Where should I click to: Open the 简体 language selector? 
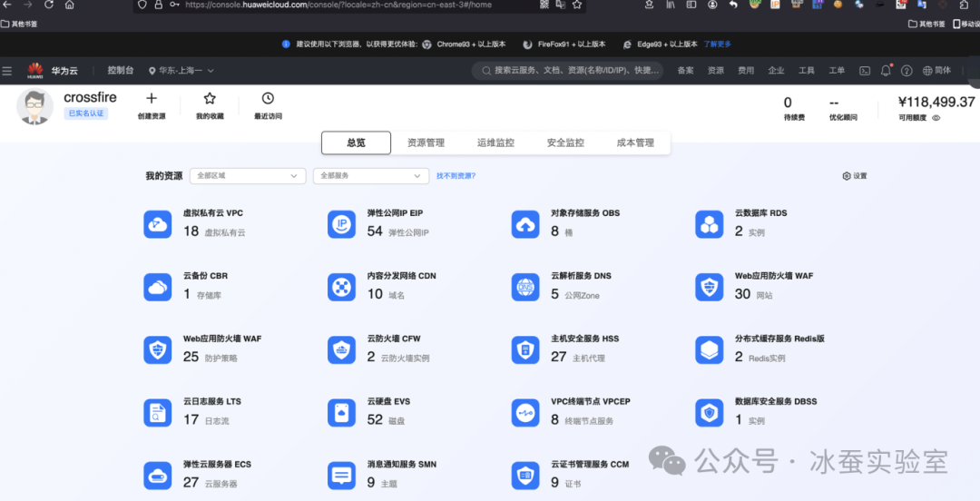(x=936, y=71)
